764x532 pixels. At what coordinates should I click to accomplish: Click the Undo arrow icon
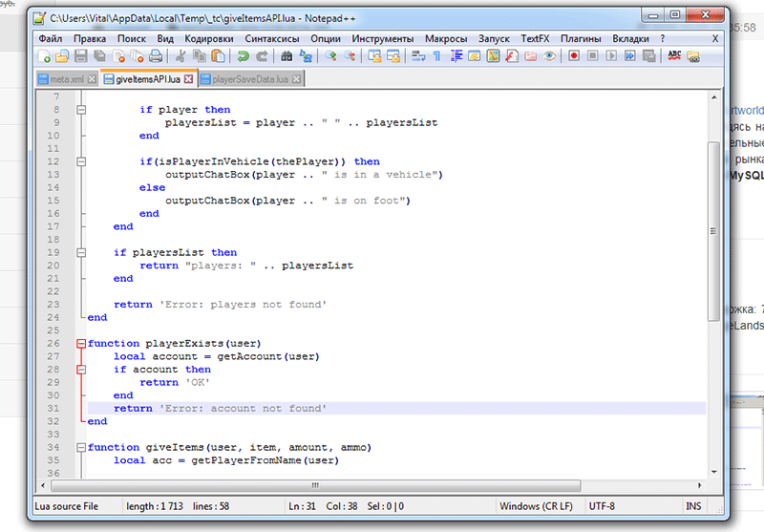pos(243,56)
